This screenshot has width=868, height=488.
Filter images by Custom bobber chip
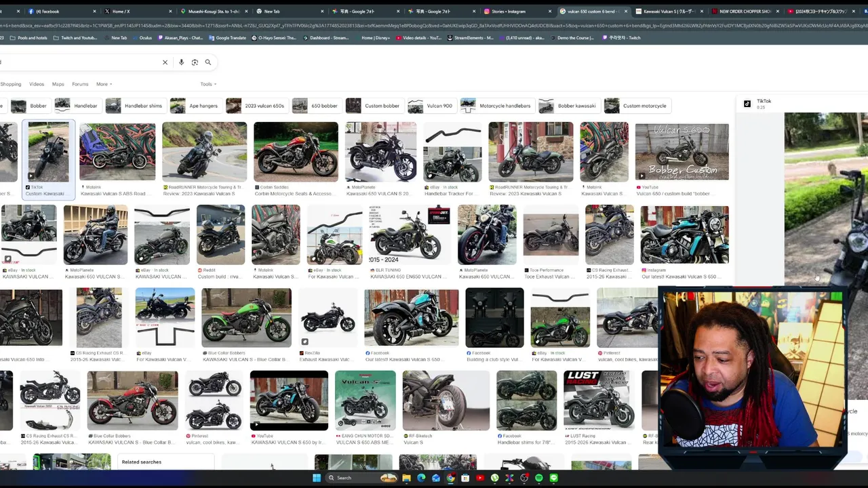[x=374, y=106]
